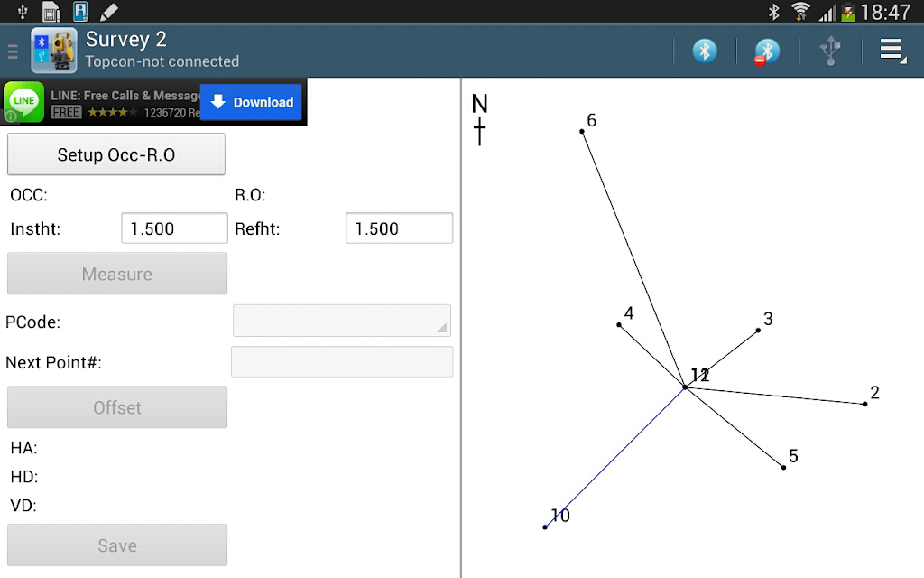Open the navigation drawer beside app logo
The height and width of the screenshot is (578, 924).
click(13, 51)
